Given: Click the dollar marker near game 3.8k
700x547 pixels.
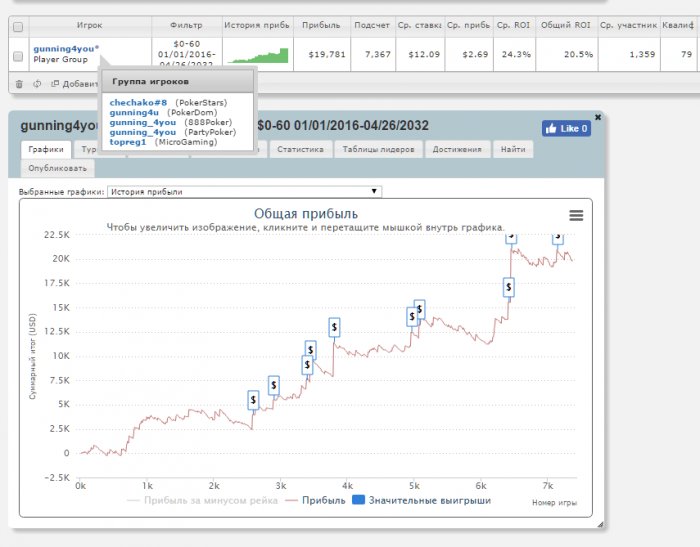Looking at the screenshot, I should (x=334, y=327).
